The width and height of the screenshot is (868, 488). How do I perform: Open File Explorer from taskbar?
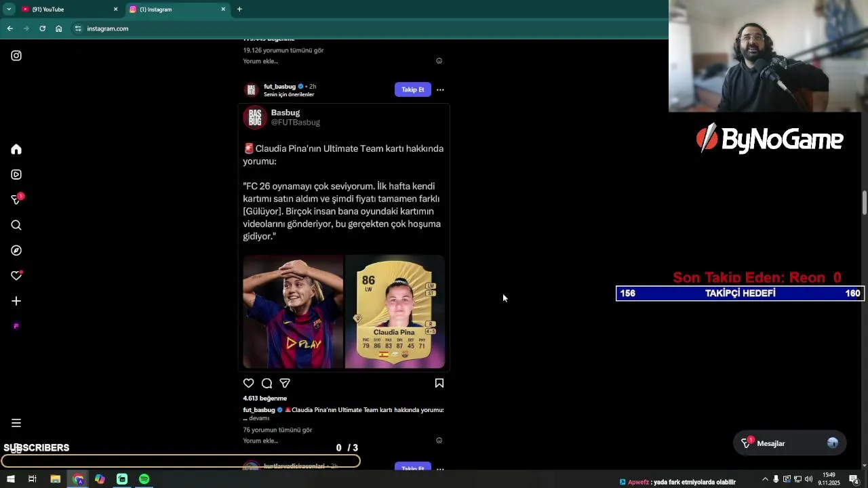click(56, 479)
